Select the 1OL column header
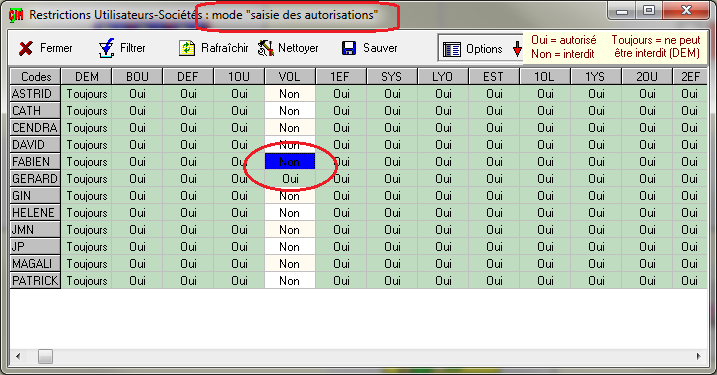The image size is (717, 375). (x=545, y=76)
